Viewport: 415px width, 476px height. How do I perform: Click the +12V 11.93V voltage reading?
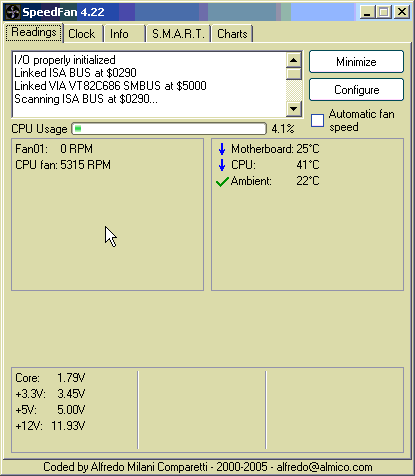[50, 426]
